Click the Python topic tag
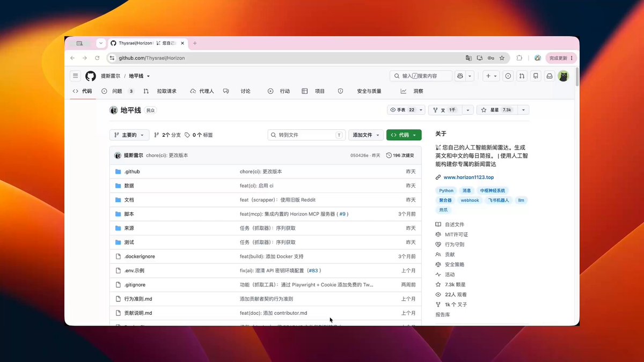 pos(446,190)
